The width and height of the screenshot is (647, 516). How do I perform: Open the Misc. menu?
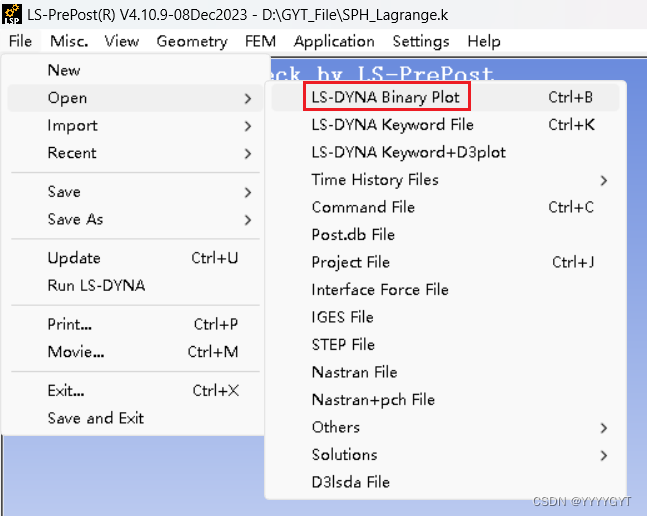(69, 41)
